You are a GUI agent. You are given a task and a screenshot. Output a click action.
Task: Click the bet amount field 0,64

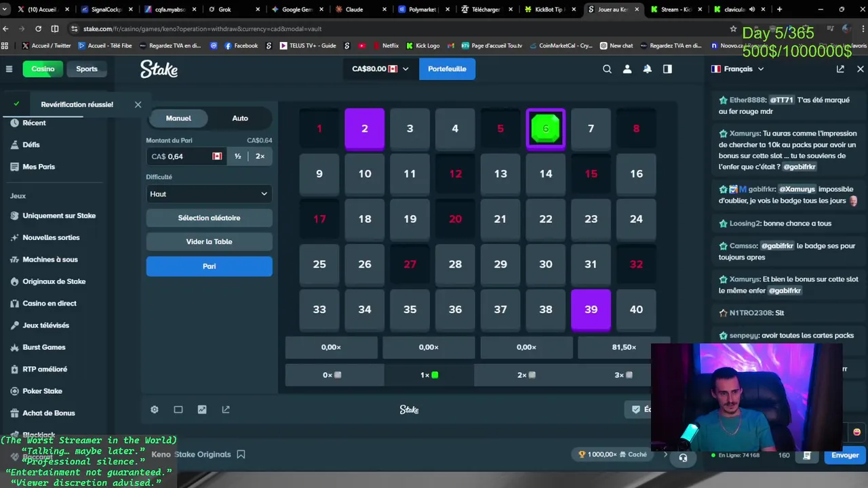tap(186, 156)
